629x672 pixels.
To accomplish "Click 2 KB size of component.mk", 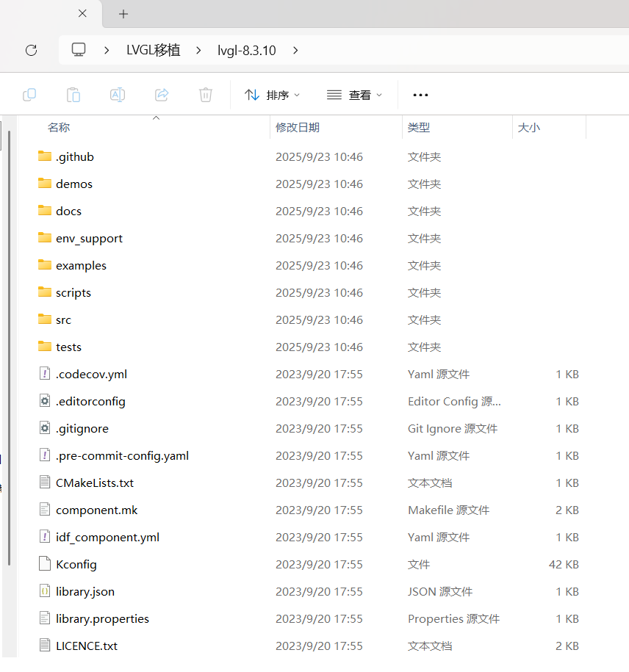I will click(567, 510).
